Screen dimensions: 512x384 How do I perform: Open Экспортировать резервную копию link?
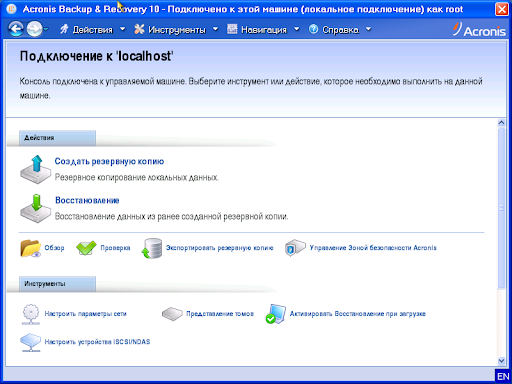[x=220, y=248]
